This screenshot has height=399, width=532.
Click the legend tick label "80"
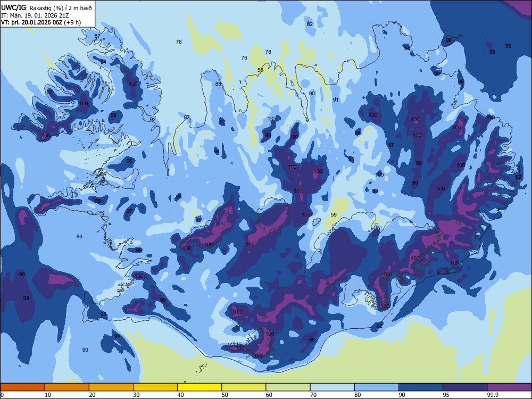click(358, 395)
